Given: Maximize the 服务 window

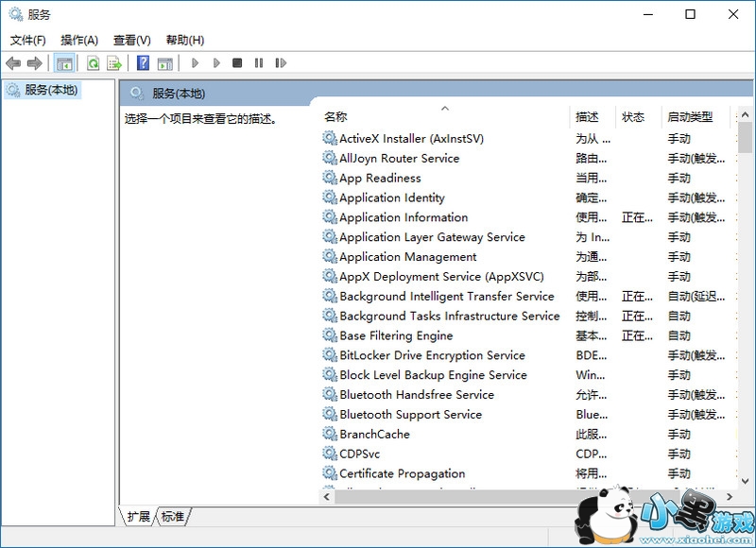Looking at the screenshot, I should (691, 14).
